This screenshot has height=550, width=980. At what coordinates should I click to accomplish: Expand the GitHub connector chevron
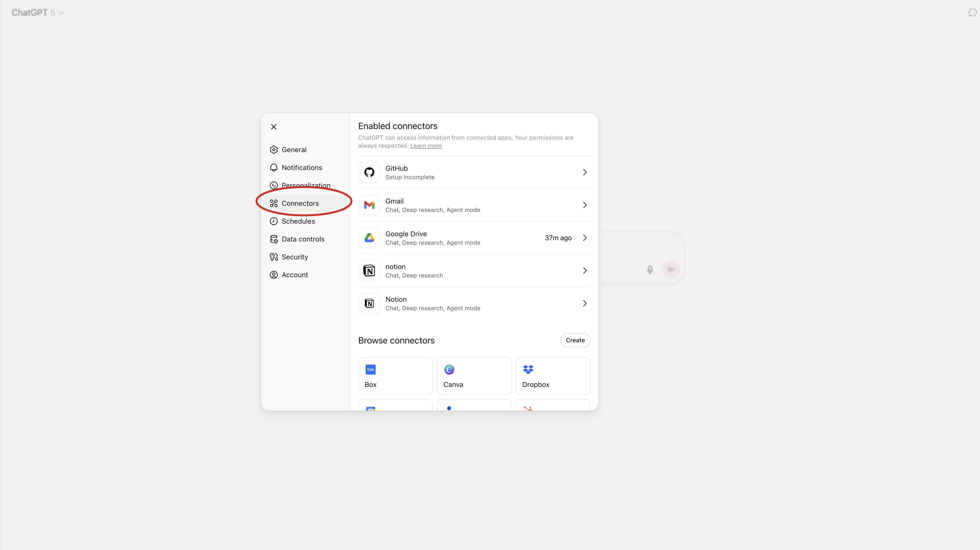(585, 172)
